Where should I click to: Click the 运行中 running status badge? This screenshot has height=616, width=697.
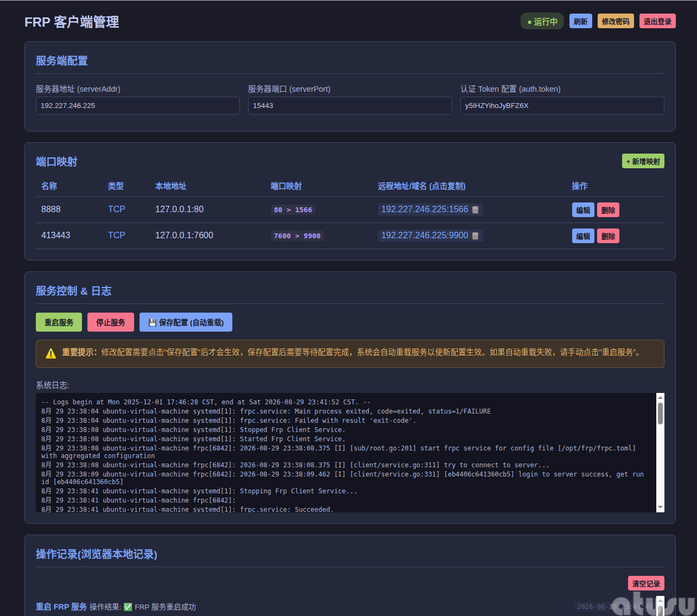pyautogui.click(x=542, y=22)
